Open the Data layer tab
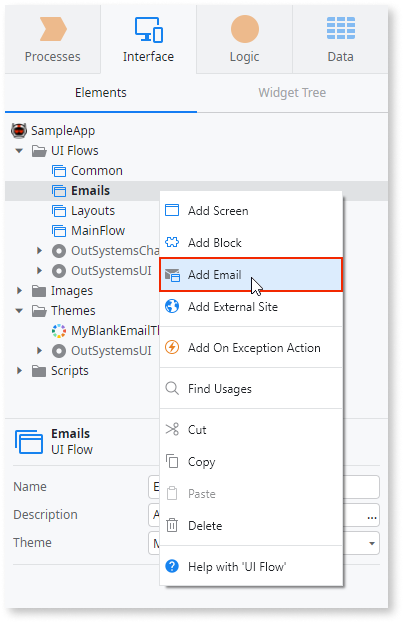 pyautogui.click(x=341, y=39)
